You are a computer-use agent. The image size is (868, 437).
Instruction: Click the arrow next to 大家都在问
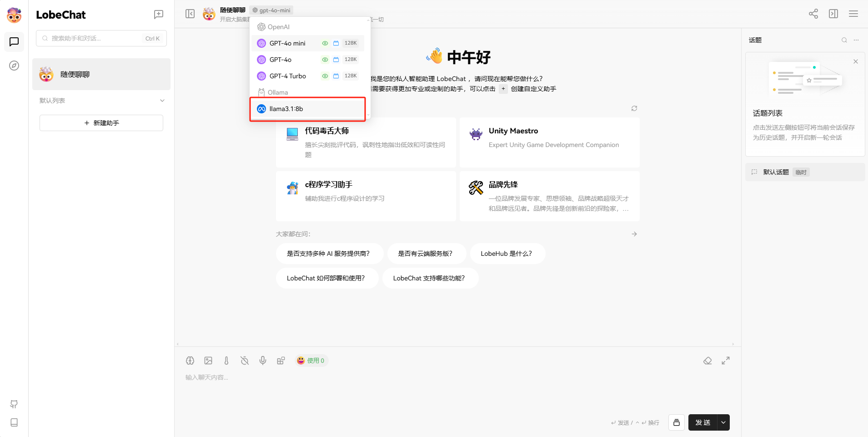[x=634, y=234]
